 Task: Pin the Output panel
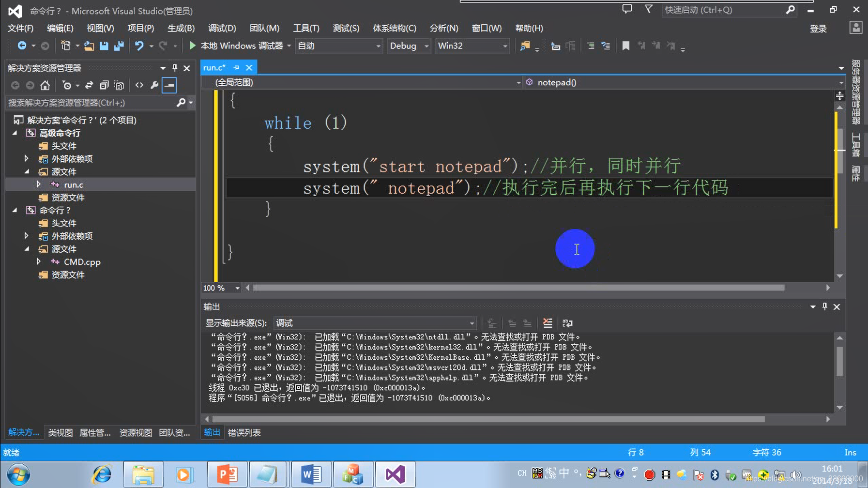pos(825,306)
